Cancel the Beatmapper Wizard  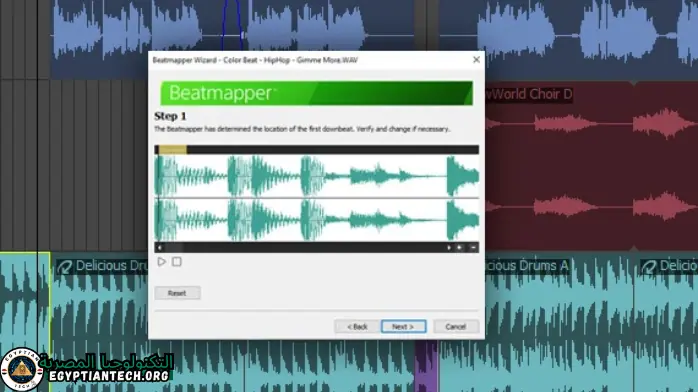coord(456,327)
